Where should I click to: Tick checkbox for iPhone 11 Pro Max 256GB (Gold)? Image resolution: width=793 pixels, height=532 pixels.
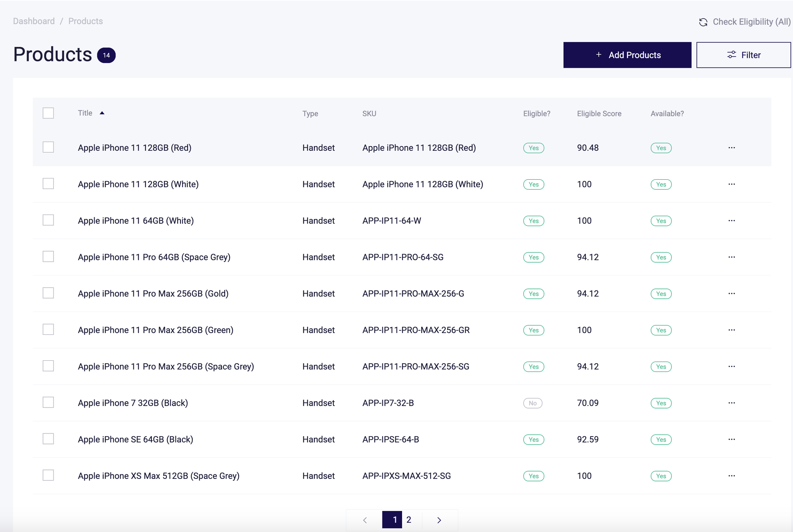[48, 293]
